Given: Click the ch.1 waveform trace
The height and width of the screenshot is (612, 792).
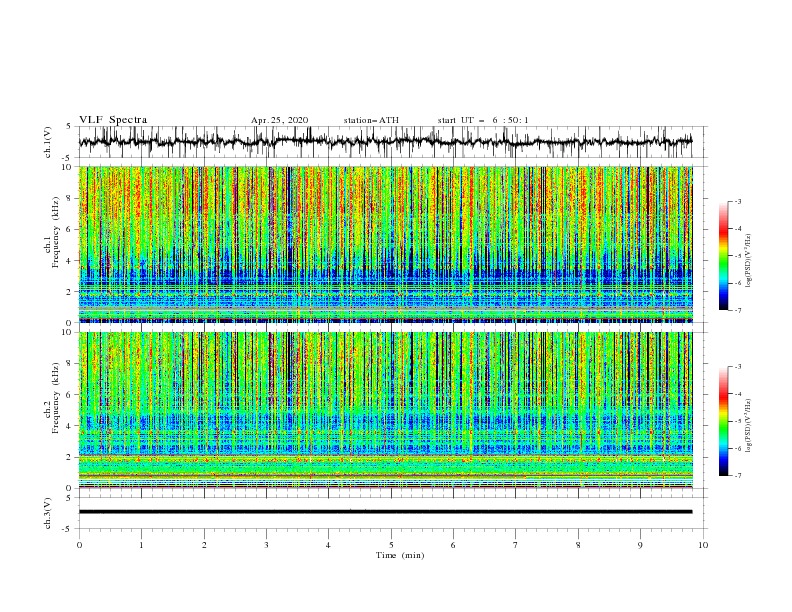Looking at the screenshot, I should click(x=385, y=142).
